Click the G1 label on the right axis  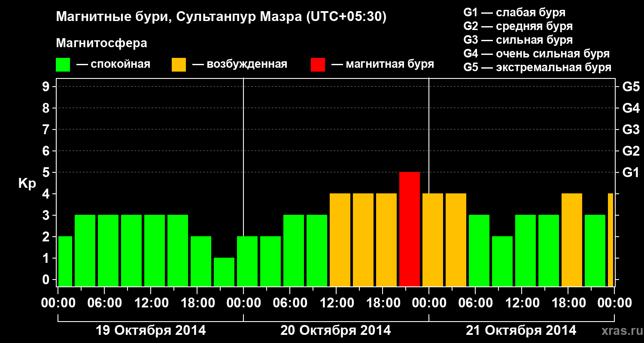(631, 172)
